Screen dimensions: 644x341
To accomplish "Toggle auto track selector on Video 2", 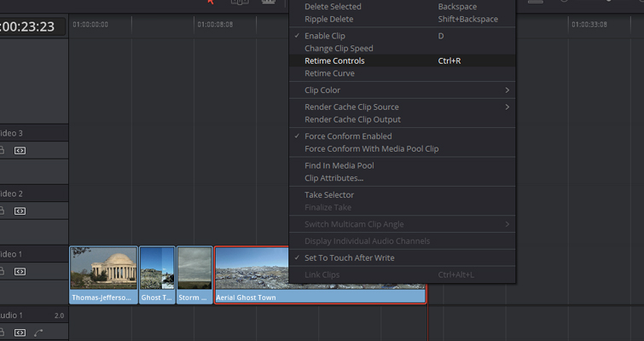I will click(20, 211).
